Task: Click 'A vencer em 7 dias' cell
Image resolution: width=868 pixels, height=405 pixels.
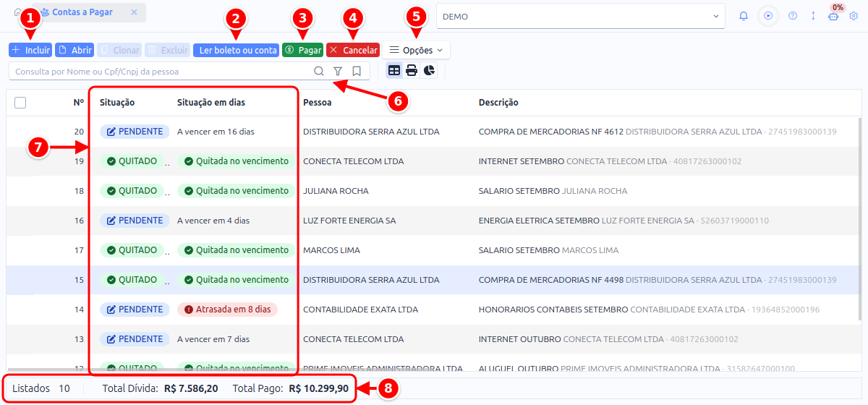Action: 213,339
